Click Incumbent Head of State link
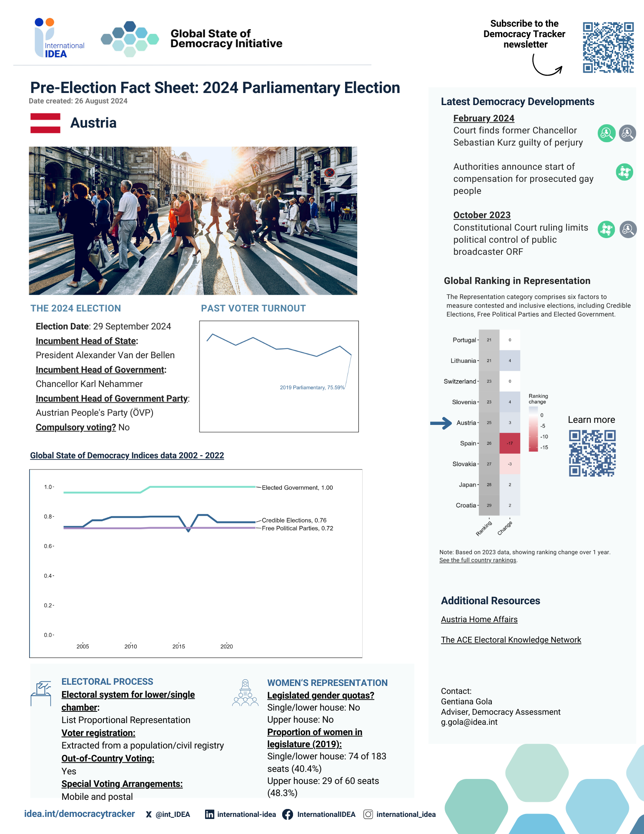This screenshot has width=644, height=834. (x=86, y=341)
